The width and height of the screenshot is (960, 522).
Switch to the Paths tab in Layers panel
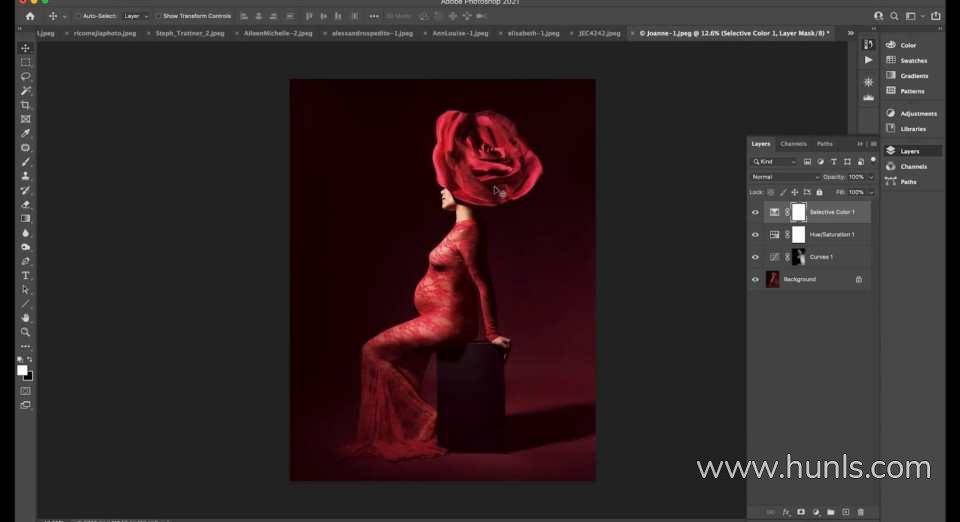coord(825,144)
